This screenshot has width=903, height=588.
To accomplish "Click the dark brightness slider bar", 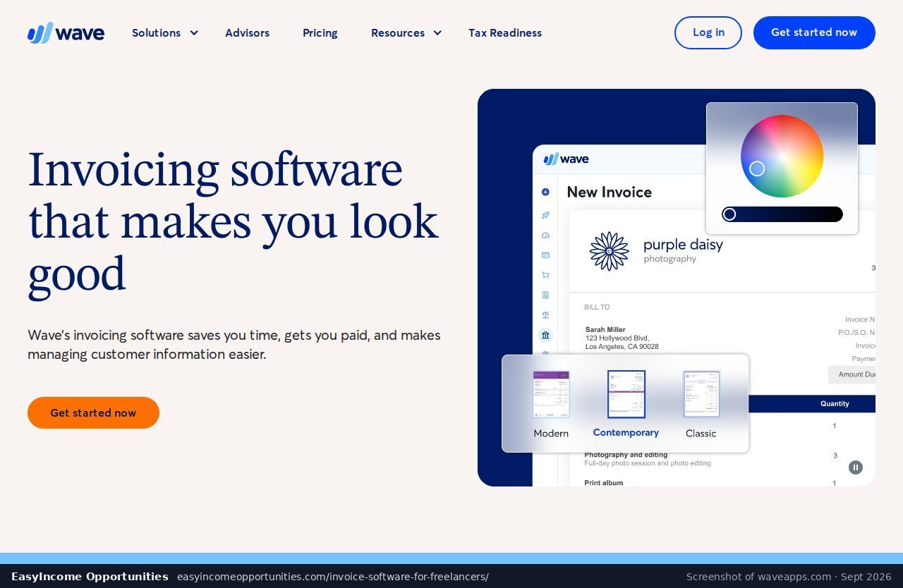I will click(782, 214).
